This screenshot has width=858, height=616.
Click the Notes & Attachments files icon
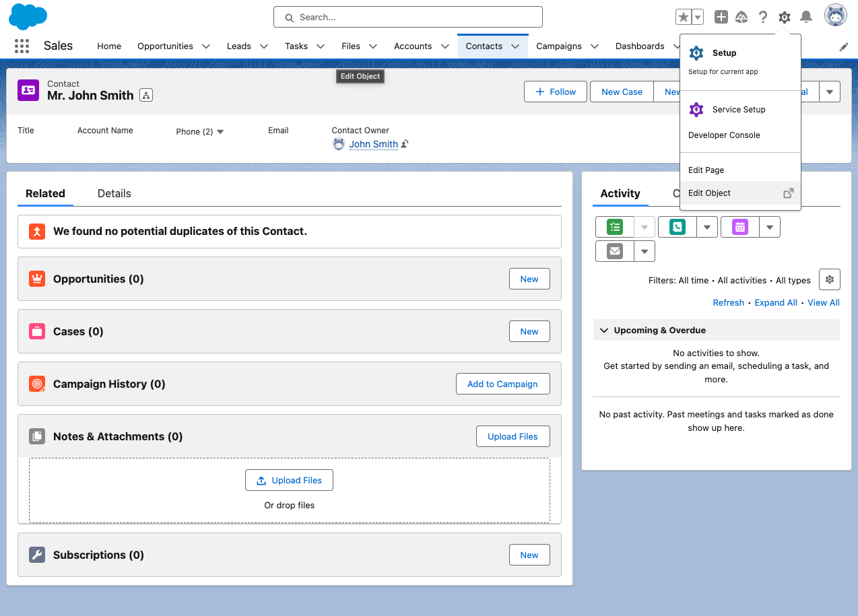[36, 436]
